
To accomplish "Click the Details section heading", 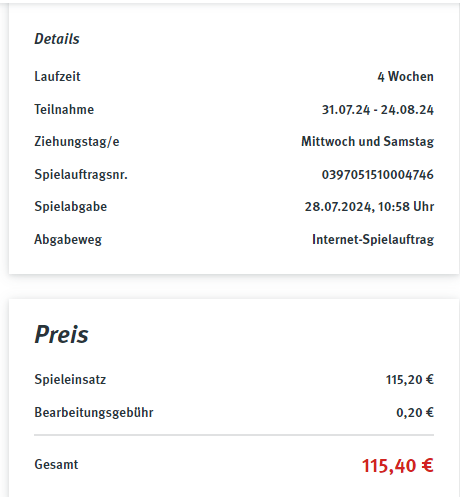I will coord(57,39).
